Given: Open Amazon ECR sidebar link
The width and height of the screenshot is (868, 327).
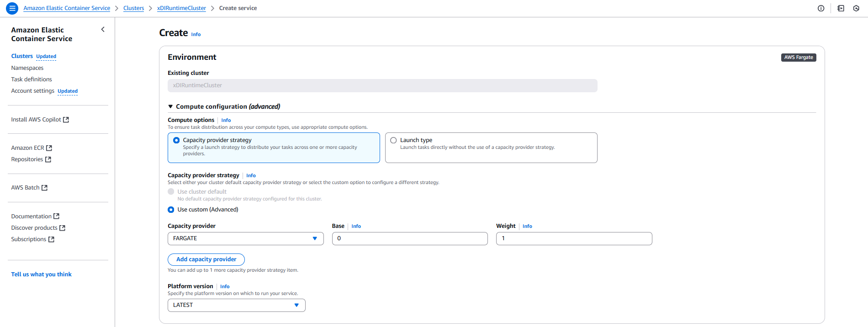Looking at the screenshot, I should coord(27,148).
